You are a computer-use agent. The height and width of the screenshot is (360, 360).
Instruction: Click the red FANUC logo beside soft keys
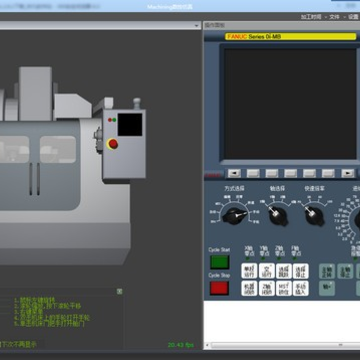(x=214, y=174)
